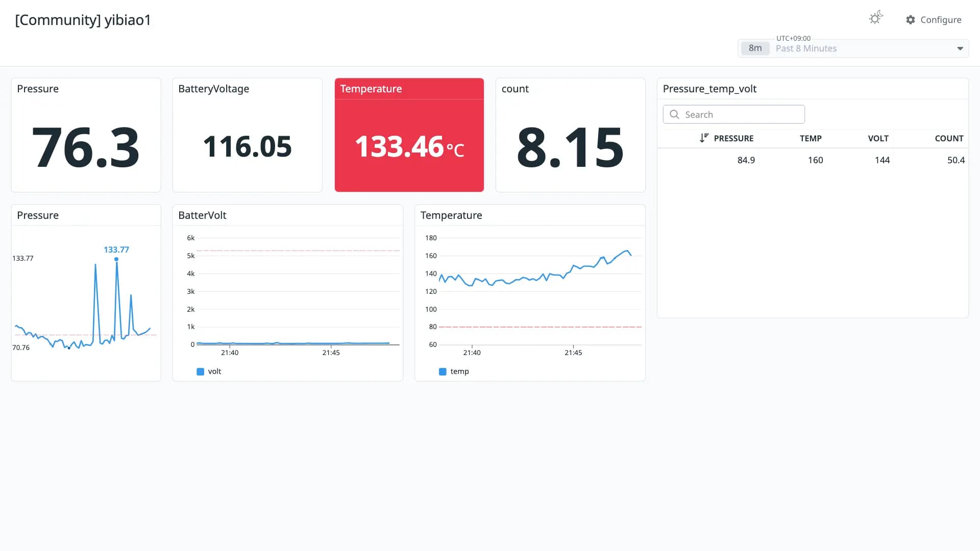Click the search magnifier icon
The image size is (980, 551).
pyautogui.click(x=674, y=114)
